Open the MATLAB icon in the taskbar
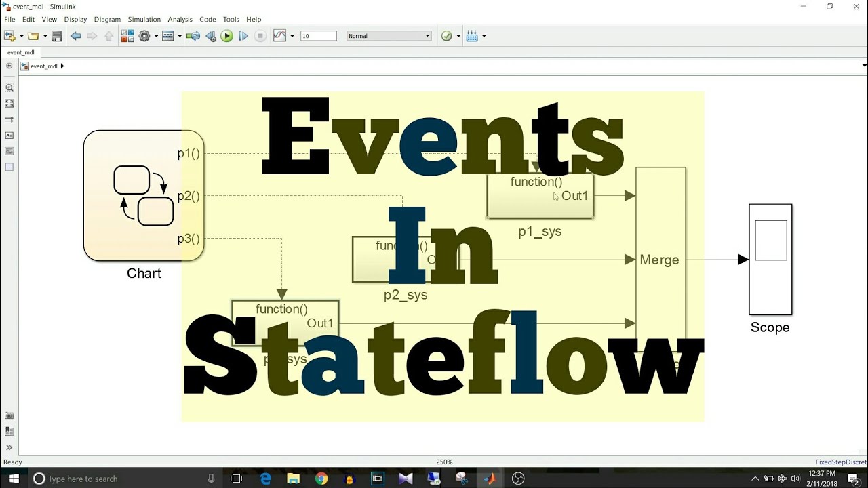The height and width of the screenshot is (488, 868). [489, 479]
